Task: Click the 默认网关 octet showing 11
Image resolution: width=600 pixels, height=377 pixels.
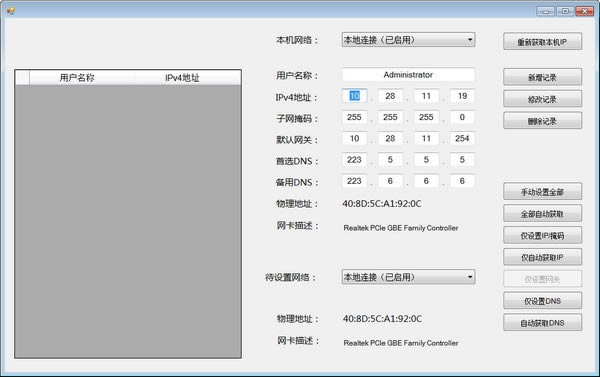Action: point(426,138)
